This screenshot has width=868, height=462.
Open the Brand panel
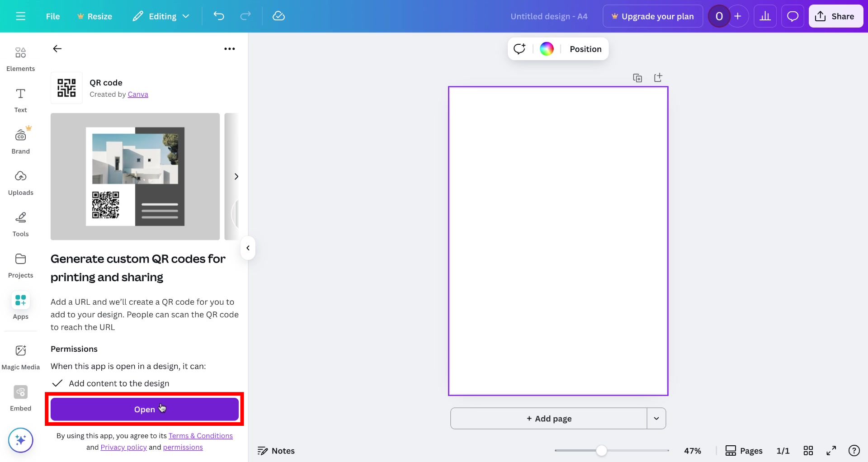pyautogui.click(x=20, y=141)
